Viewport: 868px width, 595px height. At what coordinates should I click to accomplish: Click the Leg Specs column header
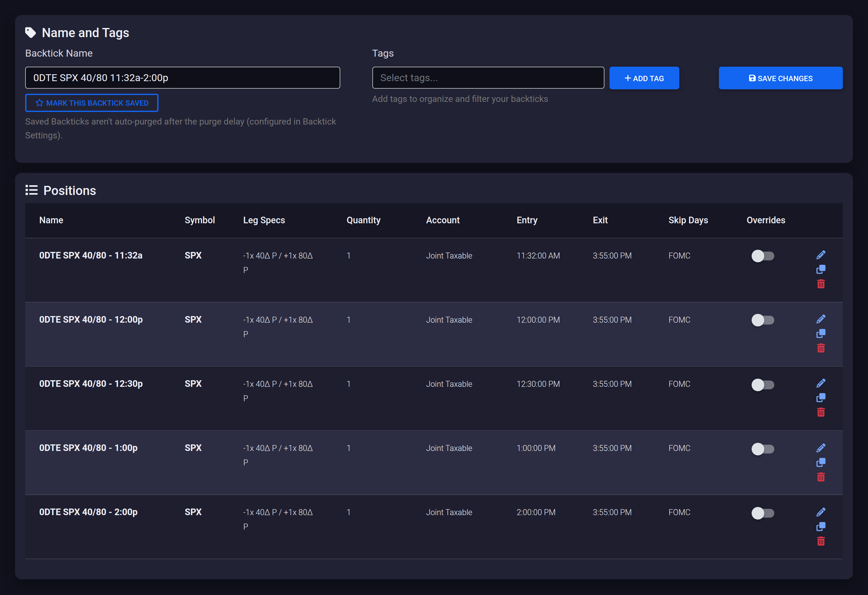(x=264, y=220)
